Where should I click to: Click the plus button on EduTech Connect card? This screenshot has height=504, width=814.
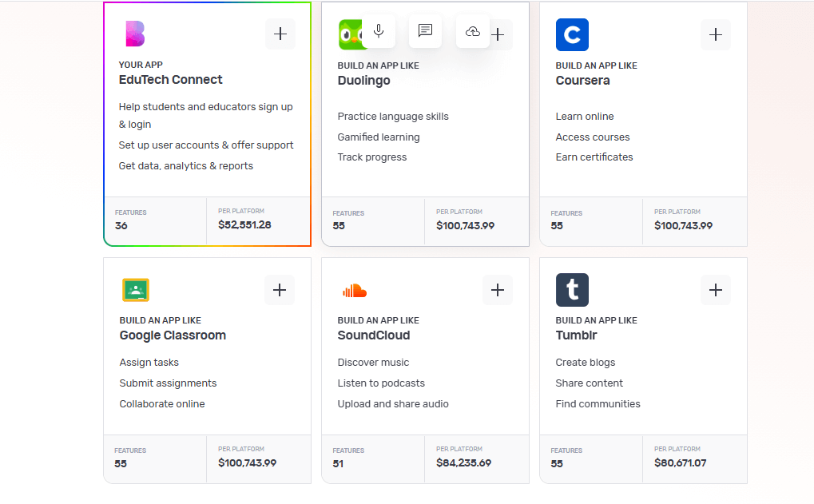point(280,34)
